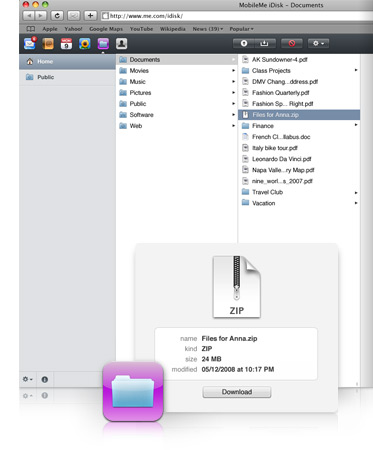Click the iDisk download toolbar button
This screenshot has height=450, width=373.
pyautogui.click(x=265, y=43)
